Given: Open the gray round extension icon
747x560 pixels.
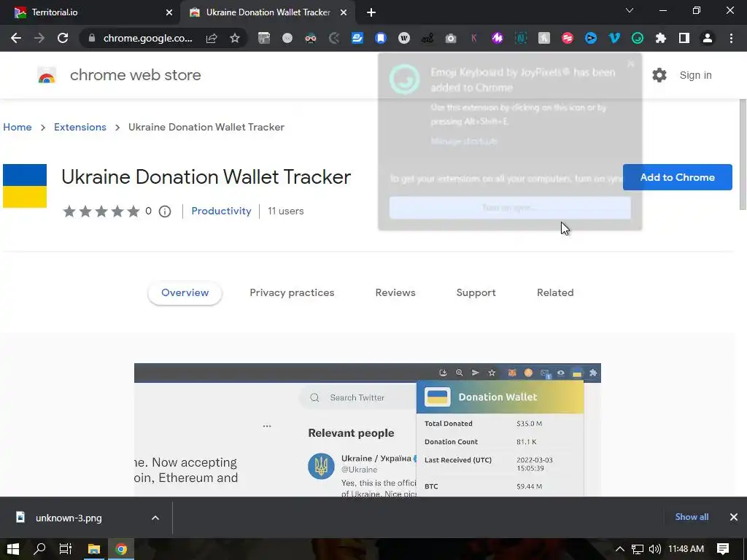Looking at the screenshot, I should (287, 38).
